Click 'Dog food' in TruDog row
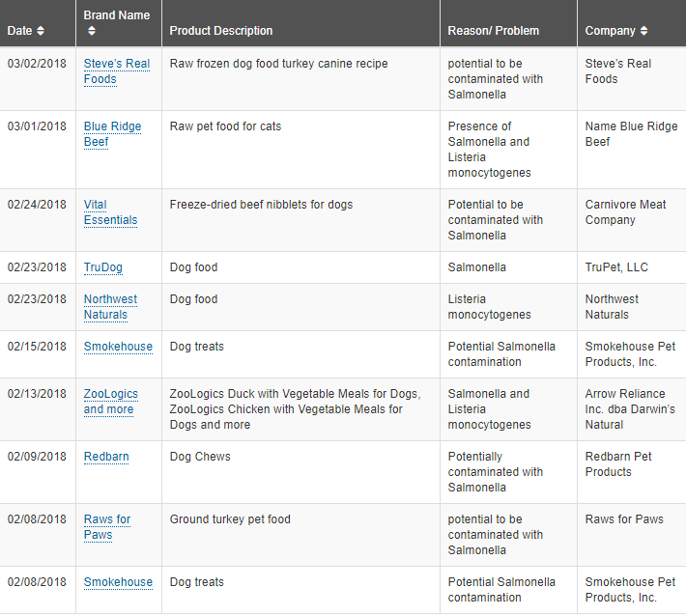 (193, 267)
